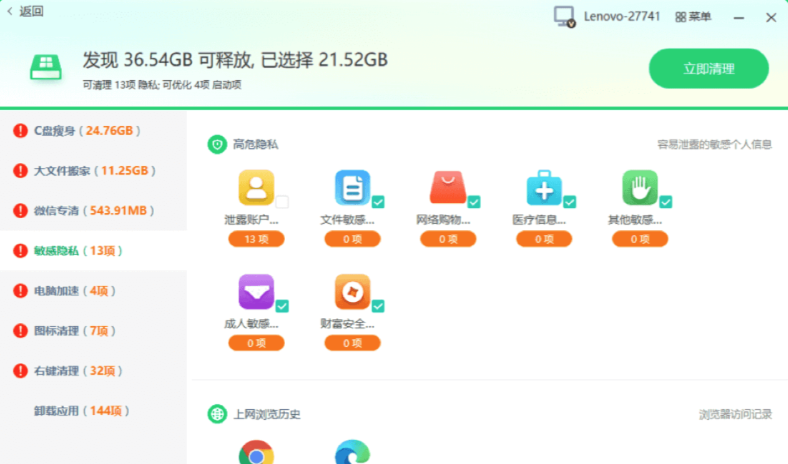The width and height of the screenshot is (788, 464).
Task: Click the red alert icon next to 微信专清
Action: point(20,211)
